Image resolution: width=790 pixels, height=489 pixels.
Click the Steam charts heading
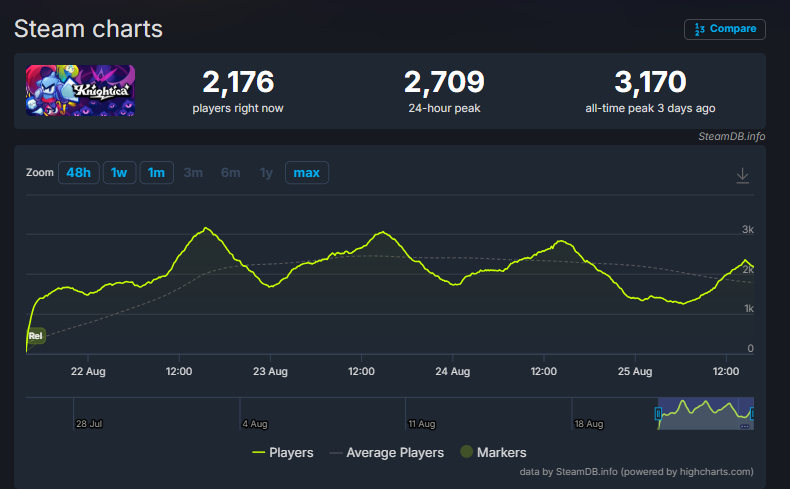(x=88, y=29)
